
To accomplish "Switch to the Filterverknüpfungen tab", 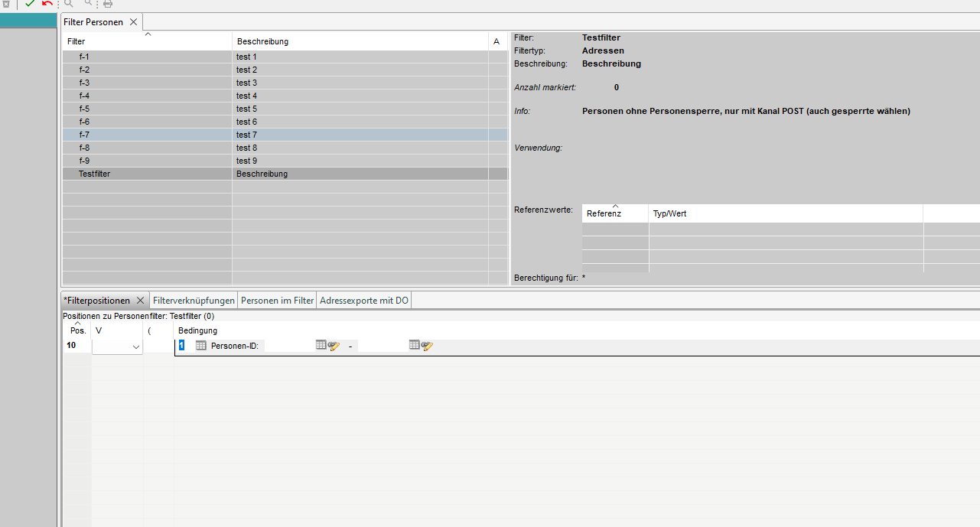I will [194, 301].
